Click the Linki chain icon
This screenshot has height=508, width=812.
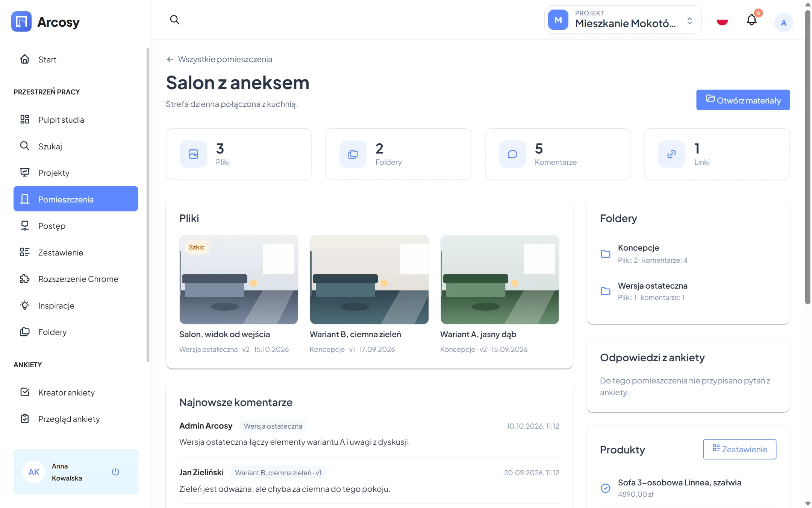pyautogui.click(x=671, y=154)
